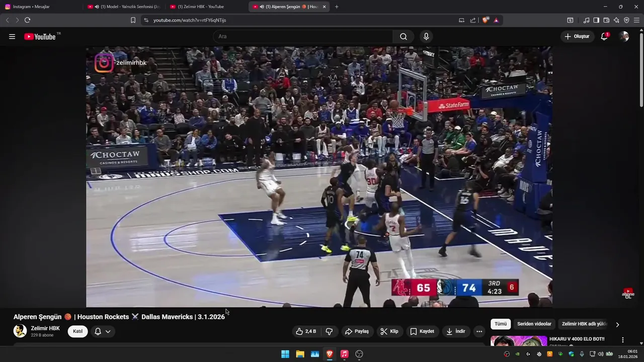Open Zelimir HBK channel name link
Image resolution: width=644 pixels, height=362 pixels.
pos(45,328)
